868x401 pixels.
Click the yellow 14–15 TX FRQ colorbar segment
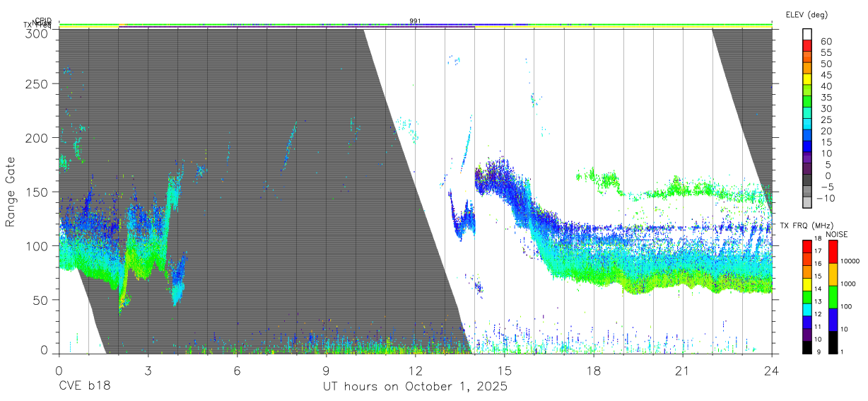pyautogui.click(x=807, y=283)
